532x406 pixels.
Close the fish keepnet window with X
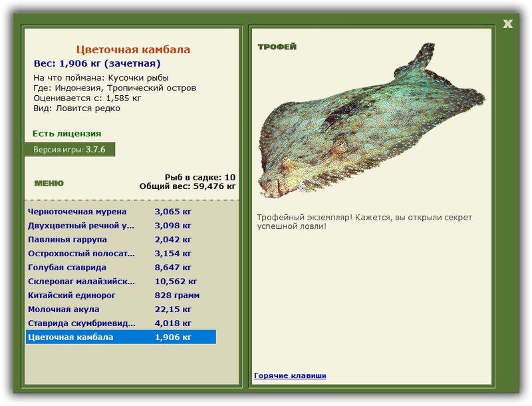[507, 24]
